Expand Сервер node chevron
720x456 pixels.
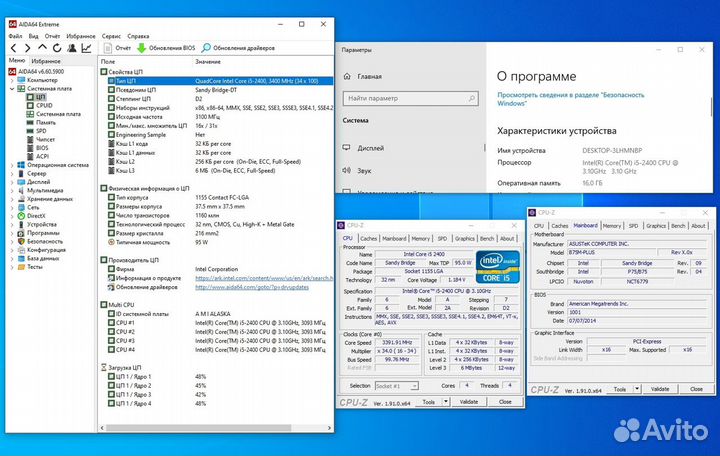[12, 174]
